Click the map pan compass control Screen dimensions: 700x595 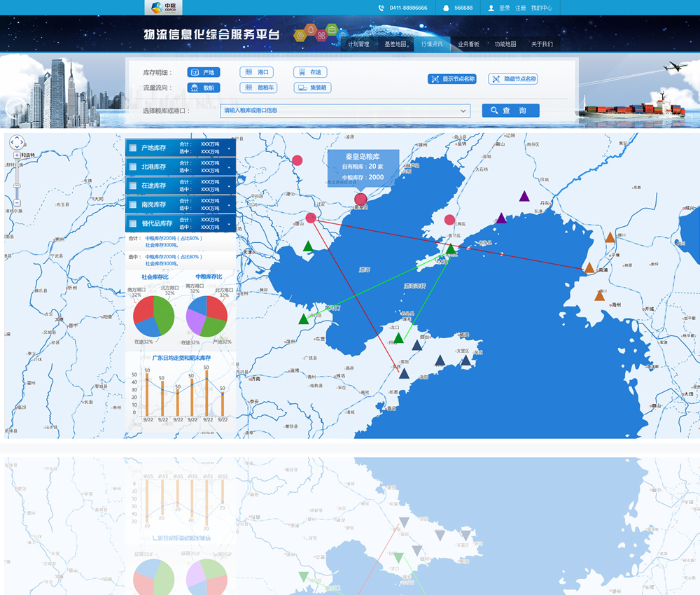point(17,142)
